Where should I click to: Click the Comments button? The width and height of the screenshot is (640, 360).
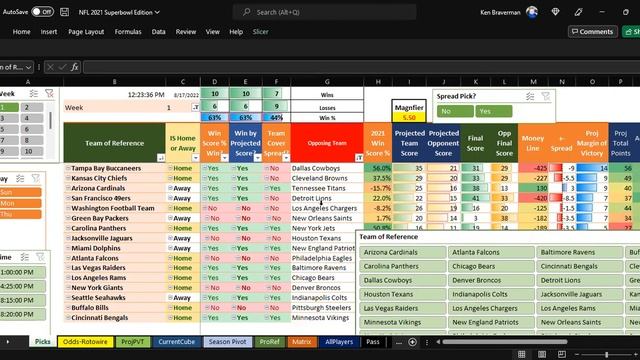click(x=592, y=32)
